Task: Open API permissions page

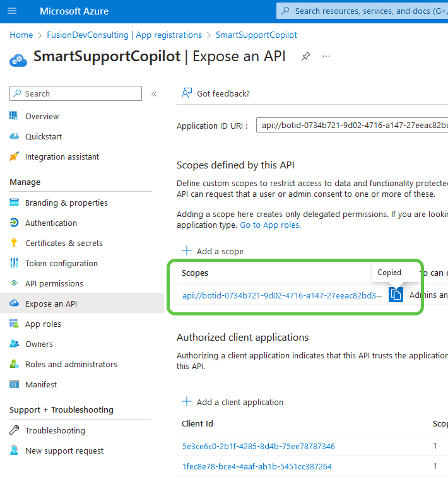Action: point(54,283)
